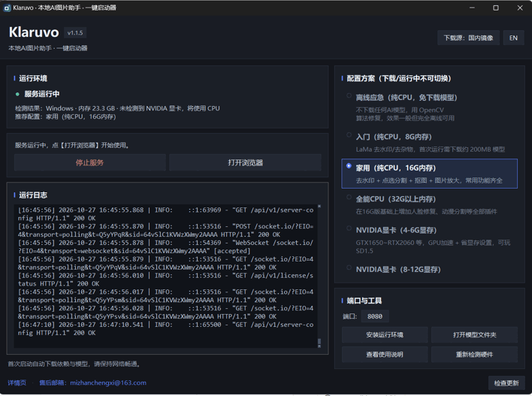532x396 pixels.
Task: Select 家用 (纯CPU，16G内存) radio option
Action: [x=349, y=166]
